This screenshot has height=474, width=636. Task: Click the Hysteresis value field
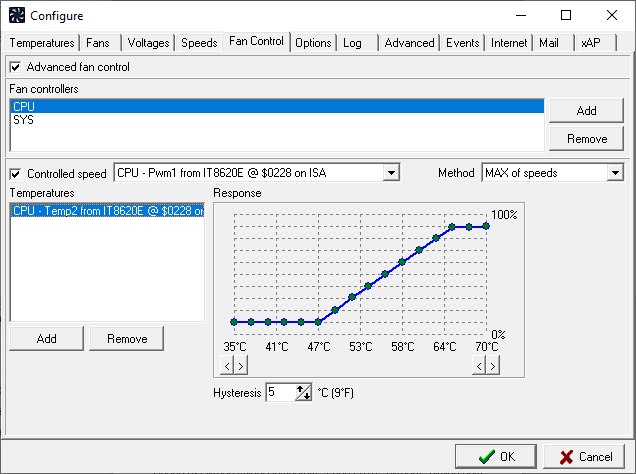coord(281,392)
